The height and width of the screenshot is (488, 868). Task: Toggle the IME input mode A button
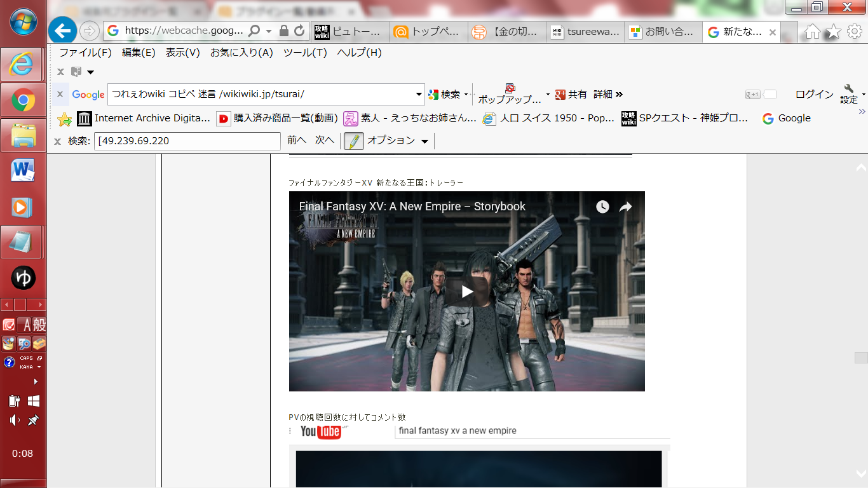(24, 325)
